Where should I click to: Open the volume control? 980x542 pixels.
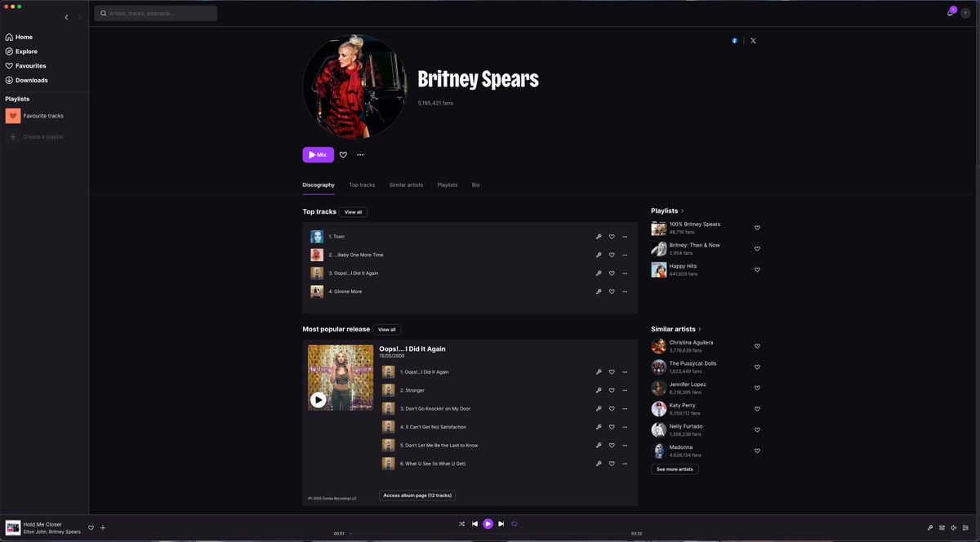952,527
